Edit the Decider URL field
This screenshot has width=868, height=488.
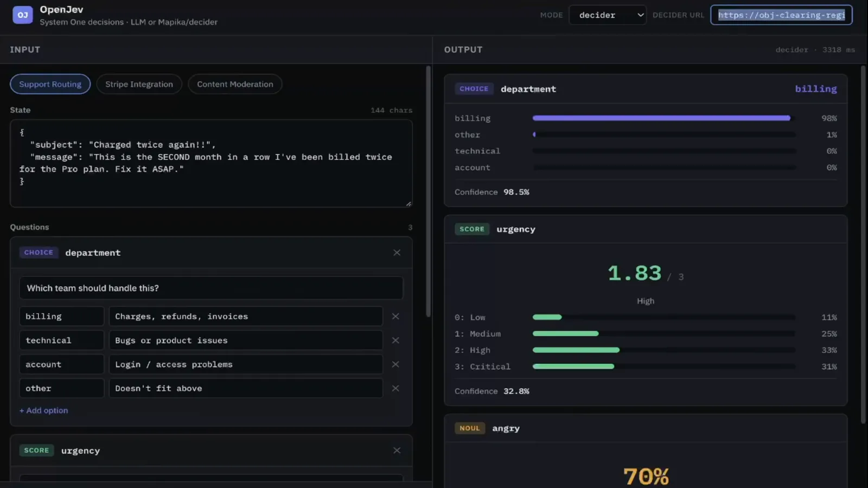pyautogui.click(x=781, y=15)
